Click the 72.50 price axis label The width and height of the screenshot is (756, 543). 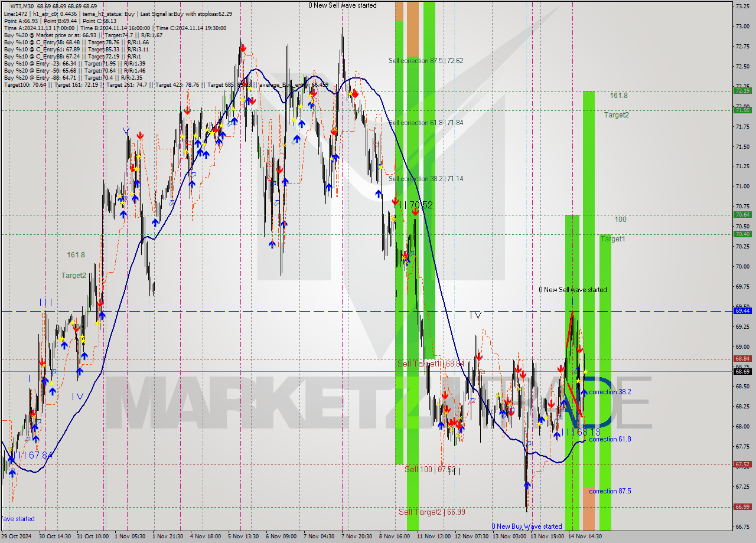(742, 66)
